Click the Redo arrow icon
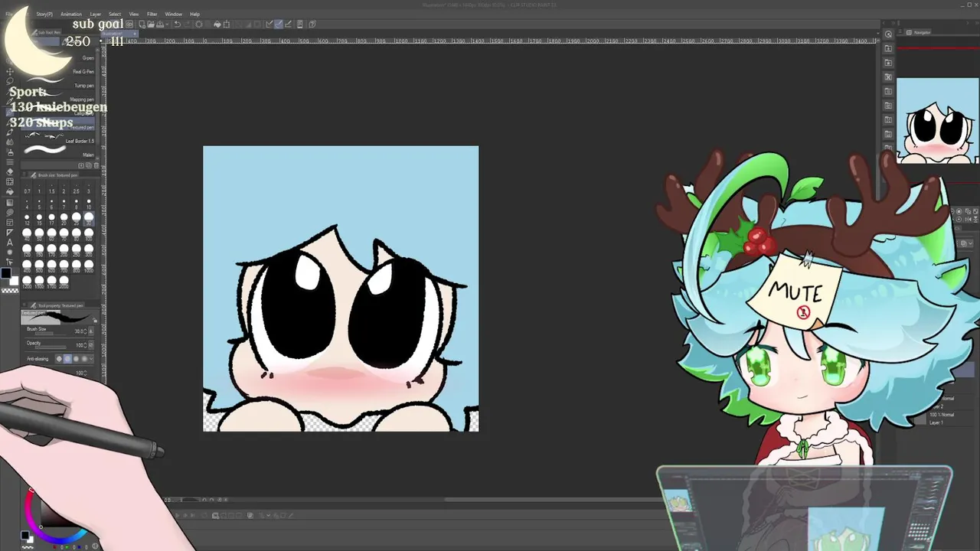This screenshot has height=551, width=980. click(187, 24)
